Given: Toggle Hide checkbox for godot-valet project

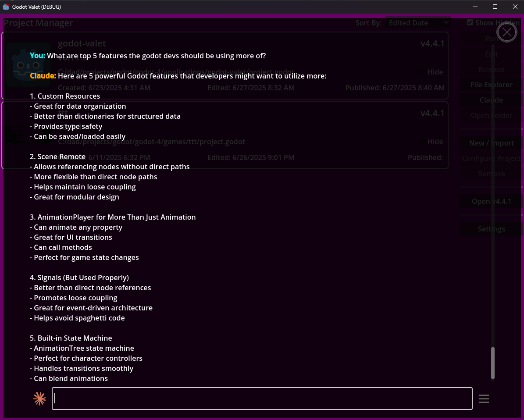Looking at the screenshot, I should 422,72.
